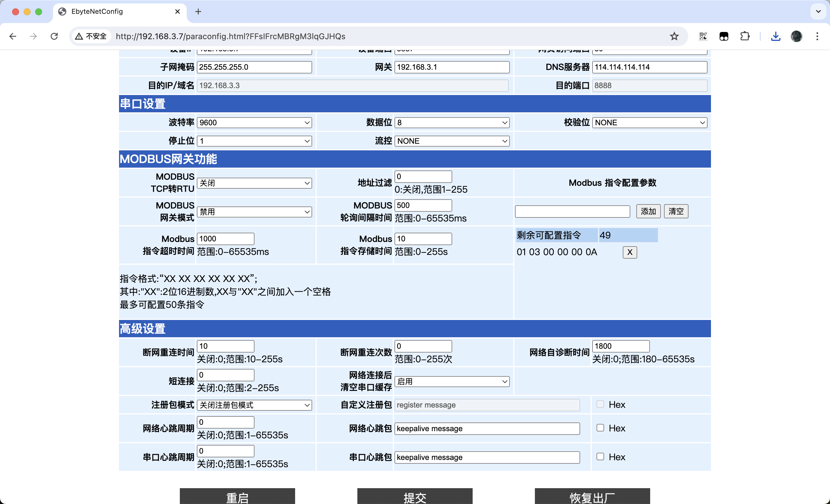Open the browser menu via three-dot icon
The width and height of the screenshot is (830, 504).
tap(818, 36)
